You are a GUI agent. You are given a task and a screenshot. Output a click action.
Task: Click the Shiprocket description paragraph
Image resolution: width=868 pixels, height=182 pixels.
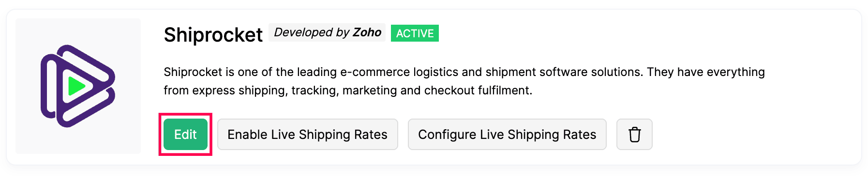click(464, 81)
